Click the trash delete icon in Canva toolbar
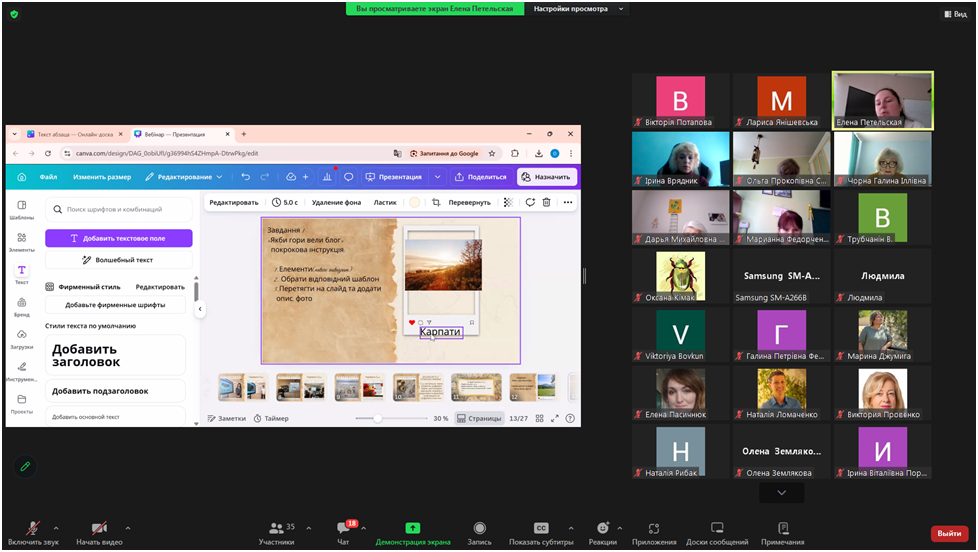 (546, 202)
